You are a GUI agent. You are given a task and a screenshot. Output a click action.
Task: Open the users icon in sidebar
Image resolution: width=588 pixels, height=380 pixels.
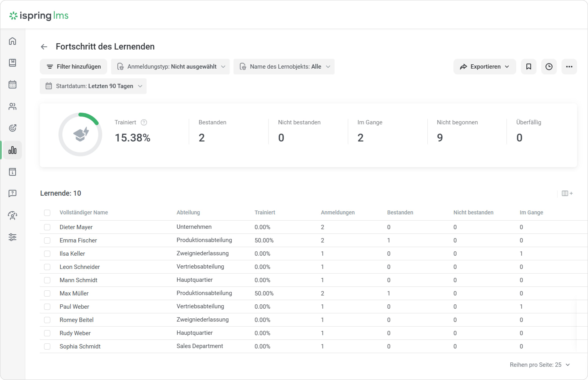pos(12,106)
